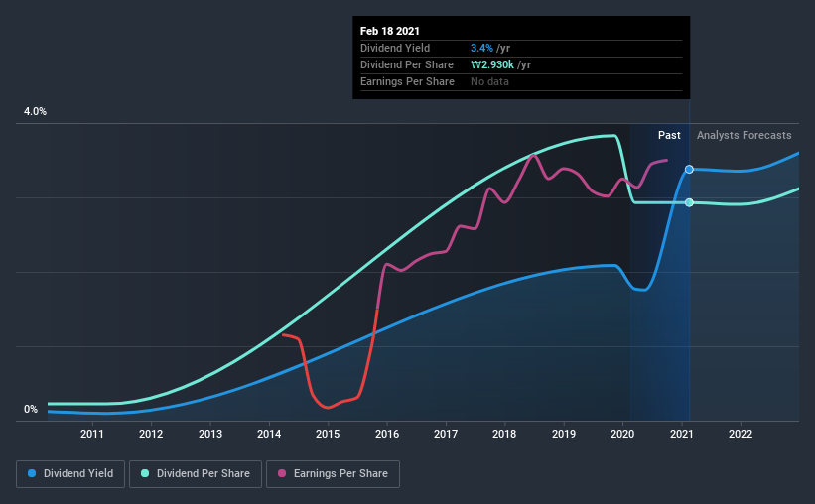Toggle the Dividend Yield legend button
Viewport: 815px width, 504px height.
point(70,474)
